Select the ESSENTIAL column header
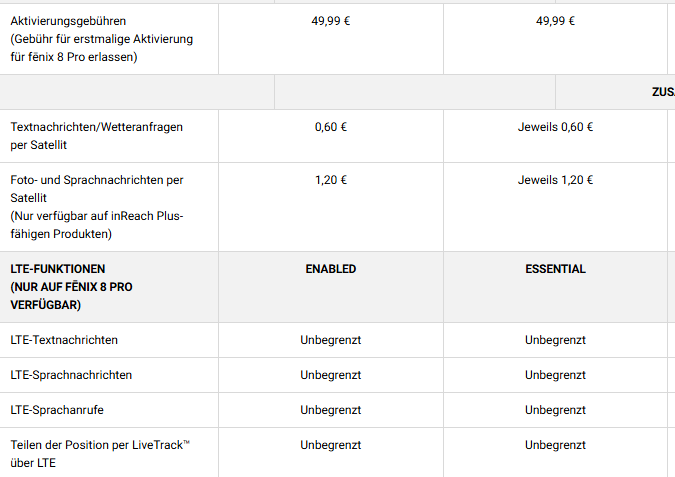 coord(555,269)
